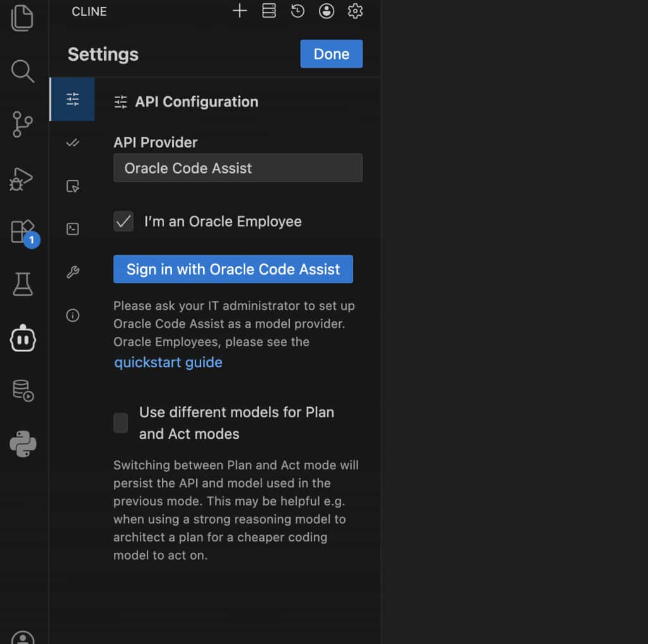The width and height of the screenshot is (648, 644).
Task: Open Cline MCP servers icon
Action: pos(269,11)
